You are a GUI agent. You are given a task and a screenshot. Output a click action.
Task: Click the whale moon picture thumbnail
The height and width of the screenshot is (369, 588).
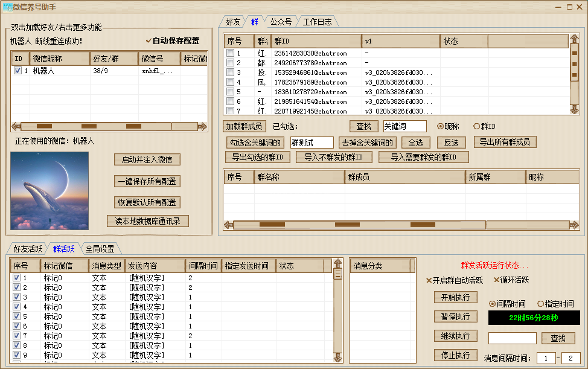50,191
